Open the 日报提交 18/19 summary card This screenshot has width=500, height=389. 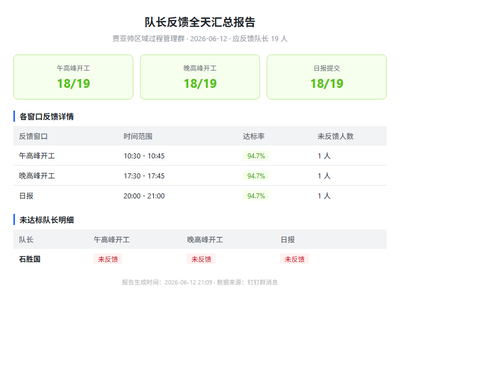327,77
